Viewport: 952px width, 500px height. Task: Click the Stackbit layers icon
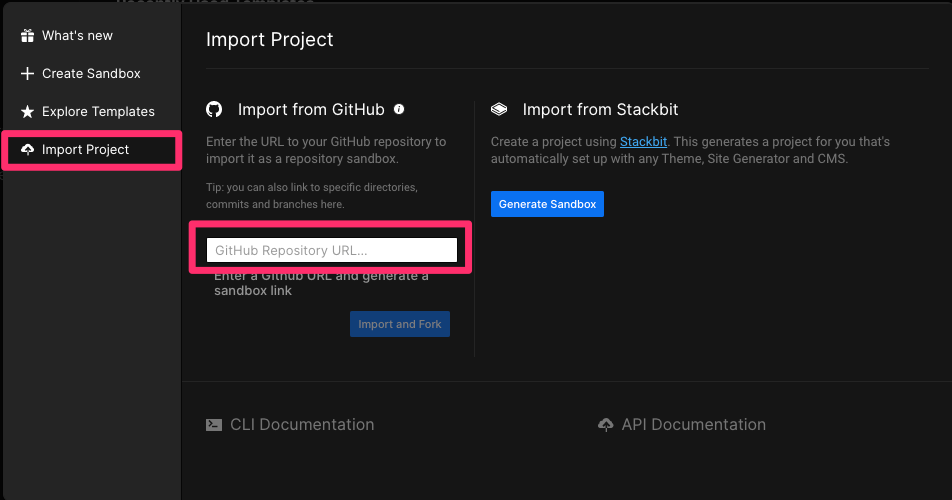pyautogui.click(x=498, y=109)
